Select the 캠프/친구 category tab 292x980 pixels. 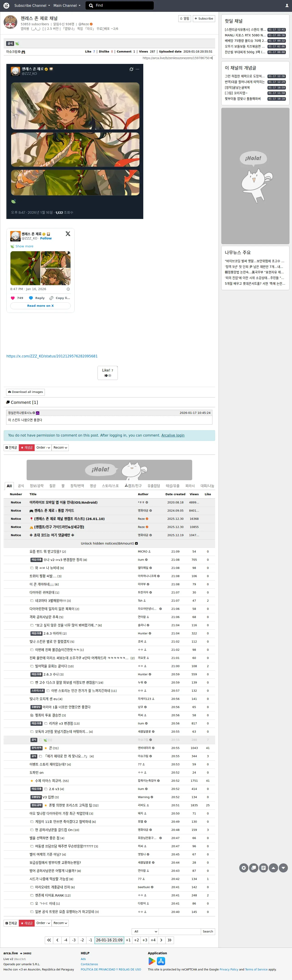click(x=133, y=486)
